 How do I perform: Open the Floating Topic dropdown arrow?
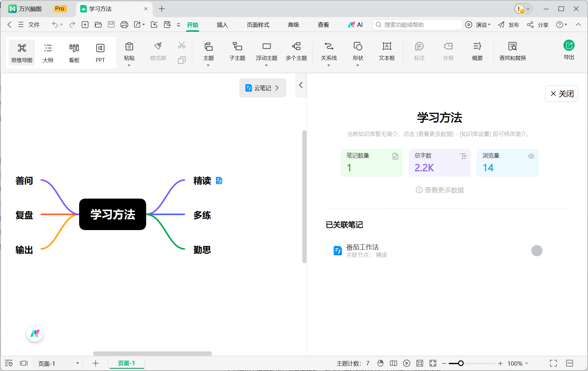point(266,65)
